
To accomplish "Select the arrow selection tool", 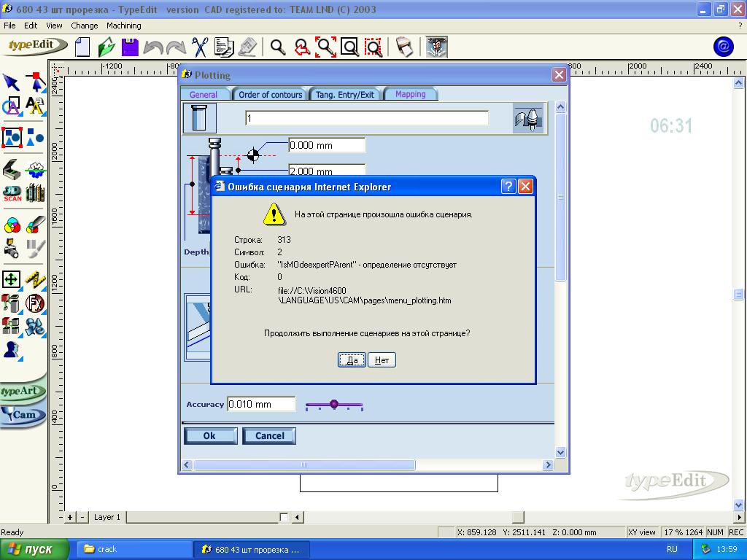I will point(12,82).
